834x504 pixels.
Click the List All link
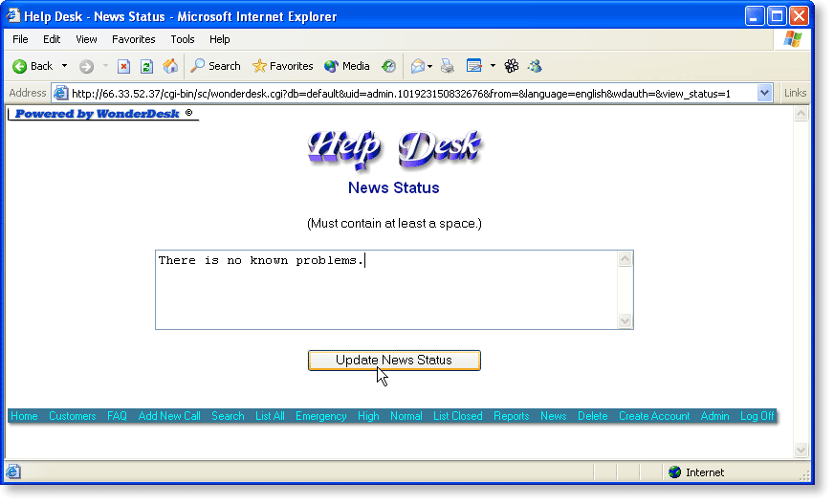[x=270, y=416]
